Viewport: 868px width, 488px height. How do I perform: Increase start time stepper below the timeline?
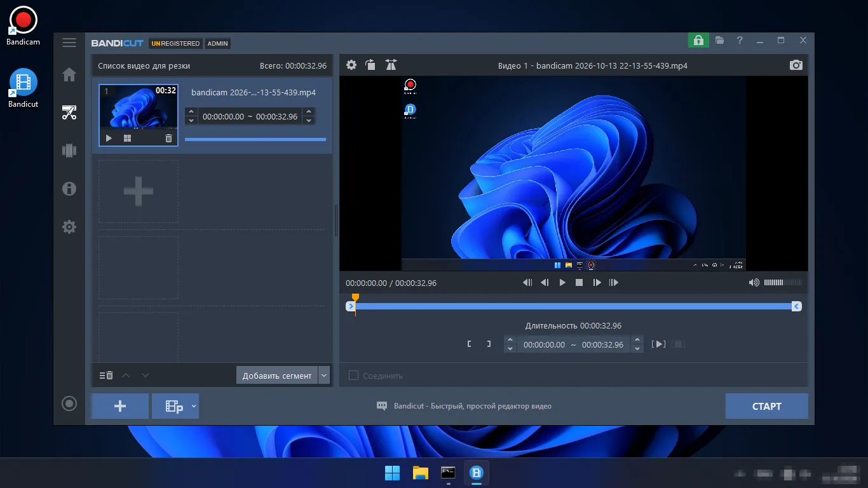tap(510, 340)
